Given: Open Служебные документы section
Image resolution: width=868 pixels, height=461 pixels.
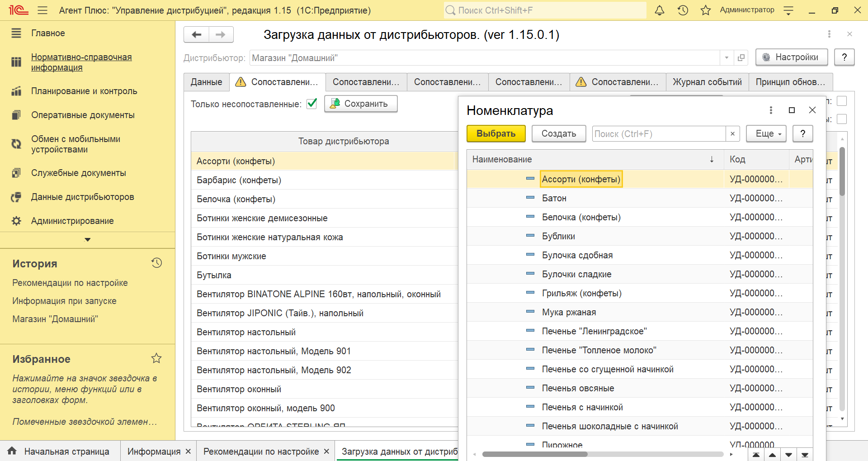Looking at the screenshot, I should tap(79, 173).
